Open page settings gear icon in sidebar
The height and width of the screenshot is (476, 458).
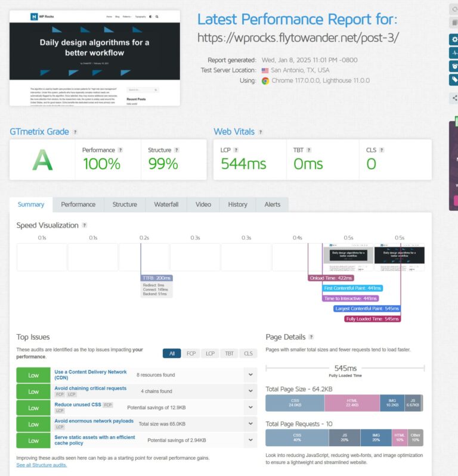point(454,40)
